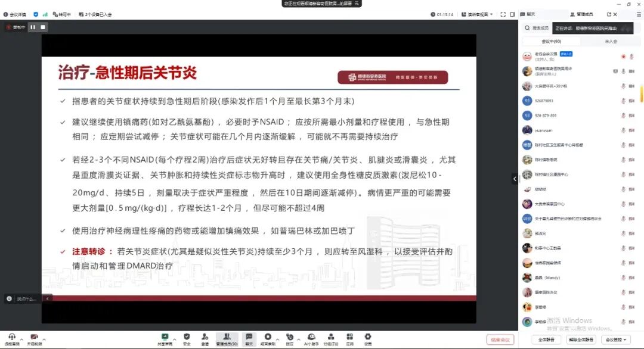
Task: Mute microphone of 大保健平台=刘小阳
Action: 623,87
